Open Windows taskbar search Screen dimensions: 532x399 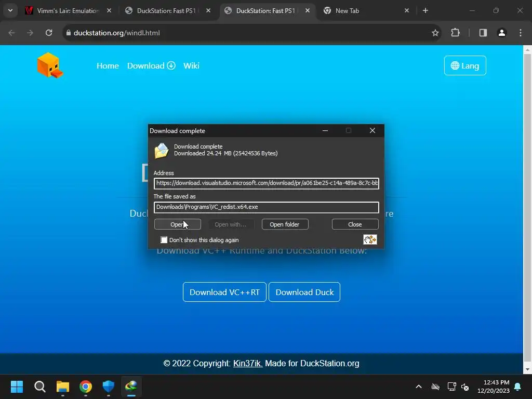point(39,387)
